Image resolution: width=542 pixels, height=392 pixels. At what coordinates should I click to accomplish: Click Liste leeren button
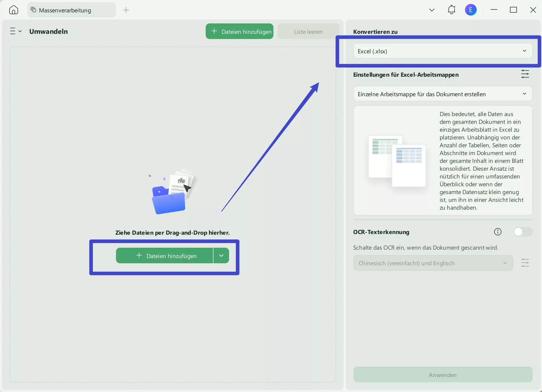click(308, 32)
